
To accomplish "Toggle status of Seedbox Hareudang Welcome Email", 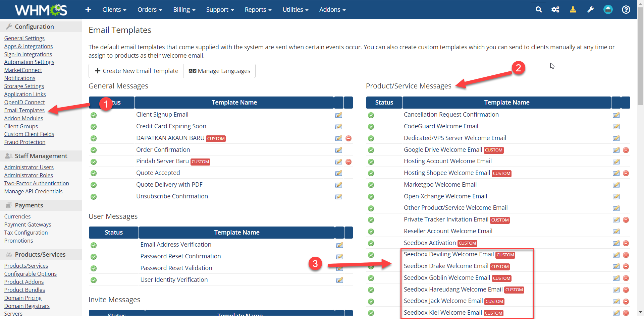I will coord(371,290).
